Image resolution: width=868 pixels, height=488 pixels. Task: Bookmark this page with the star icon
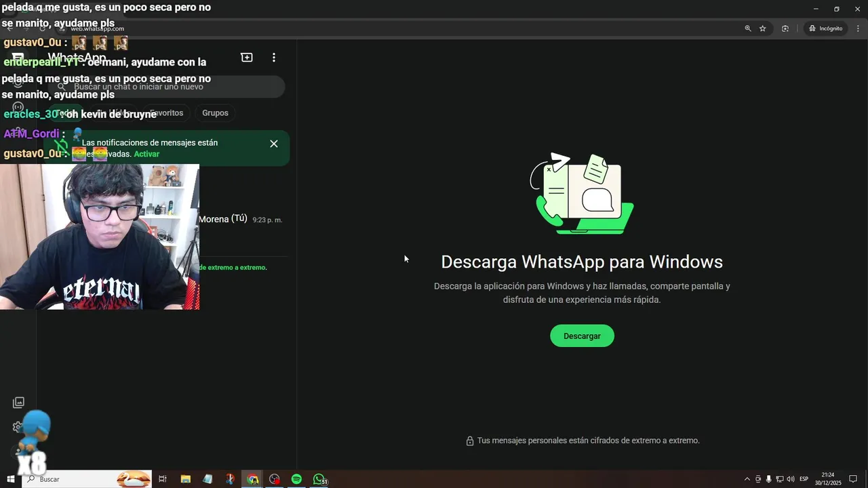[763, 28]
